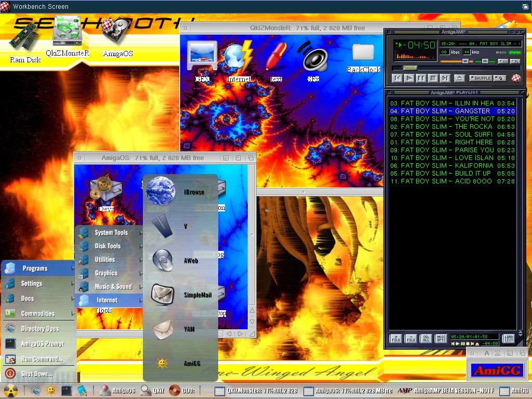Image resolution: width=532 pixels, height=399 pixels.
Task: Launch YAM mail client from submenu
Action: 180,329
